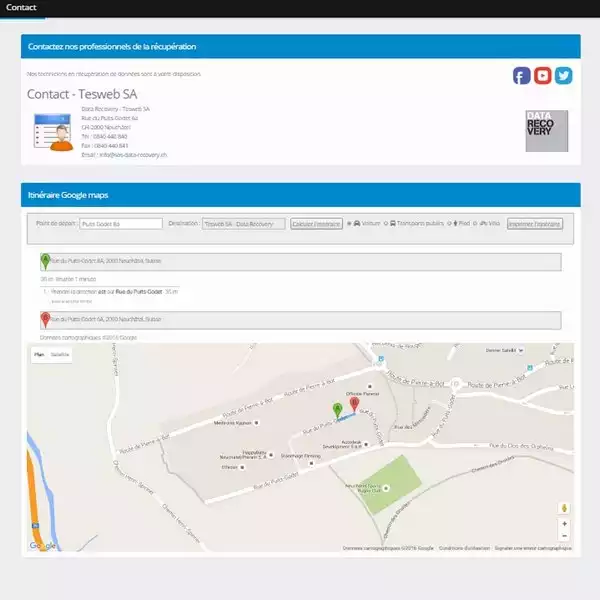Screen dimensions: 600x600
Task: Focus the Point de départ input field
Action: coord(121,224)
